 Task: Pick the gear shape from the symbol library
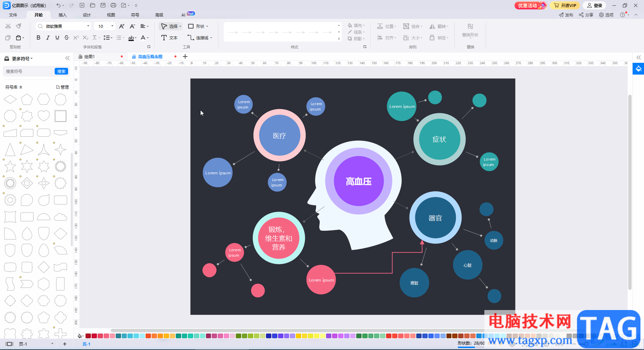coord(10,200)
